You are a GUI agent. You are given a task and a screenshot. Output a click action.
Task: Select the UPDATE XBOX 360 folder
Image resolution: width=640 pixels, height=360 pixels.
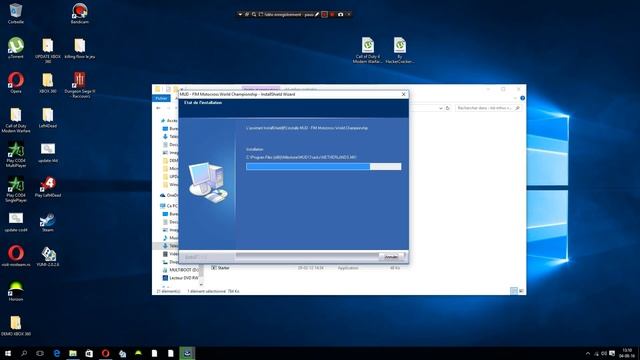point(48,50)
